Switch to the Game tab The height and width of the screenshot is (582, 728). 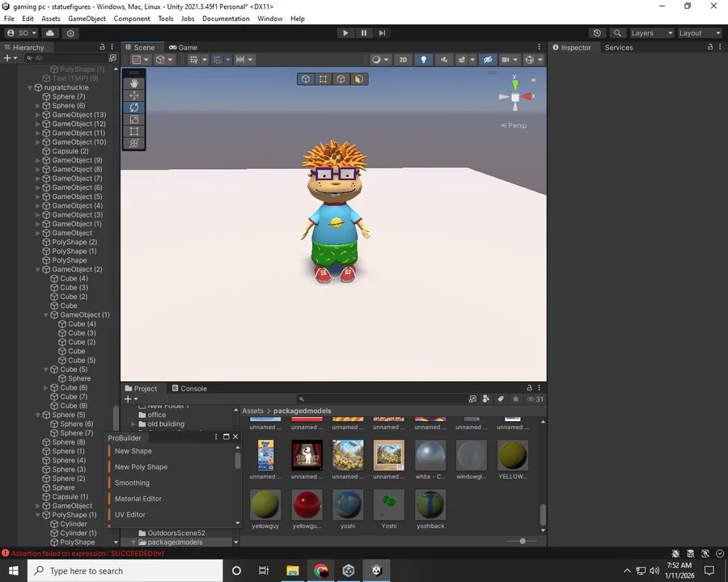click(x=184, y=48)
